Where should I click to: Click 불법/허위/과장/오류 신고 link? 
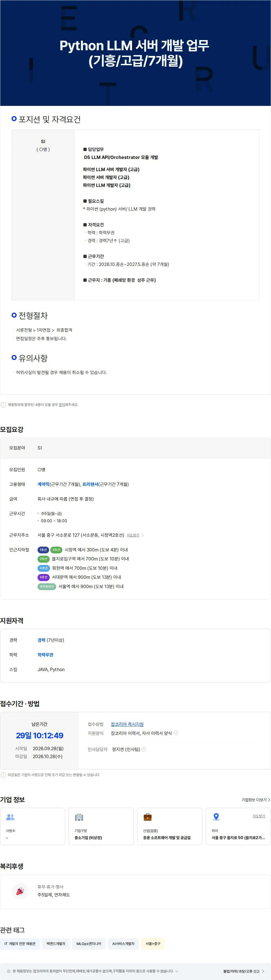point(244,971)
